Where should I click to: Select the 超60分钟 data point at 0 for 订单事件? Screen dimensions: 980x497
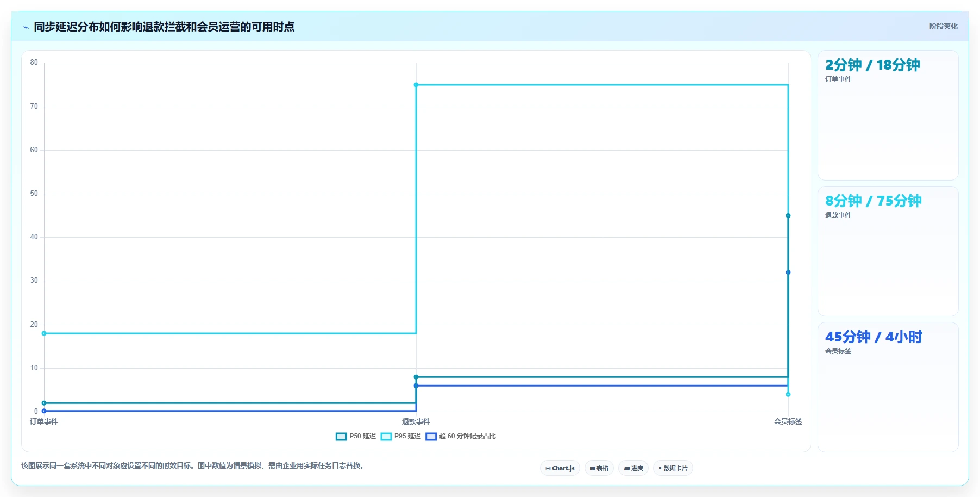click(x=44, y=411)
